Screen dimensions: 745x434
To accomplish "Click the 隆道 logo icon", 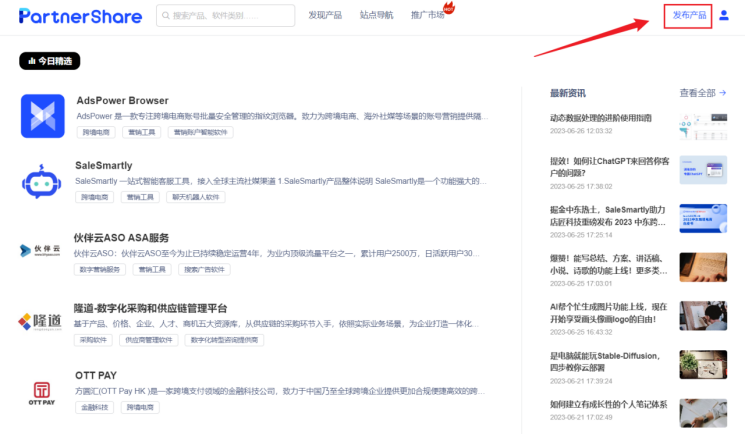I will 40,322.
